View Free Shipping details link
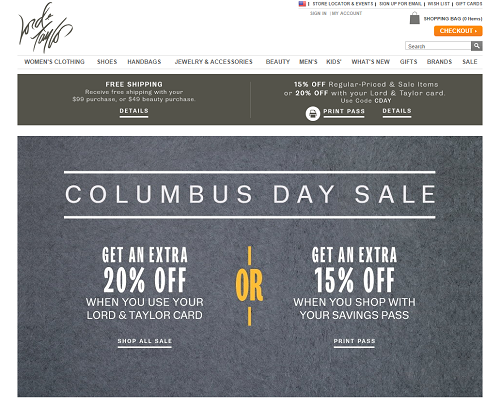500x405 pixels. point(134,112)
